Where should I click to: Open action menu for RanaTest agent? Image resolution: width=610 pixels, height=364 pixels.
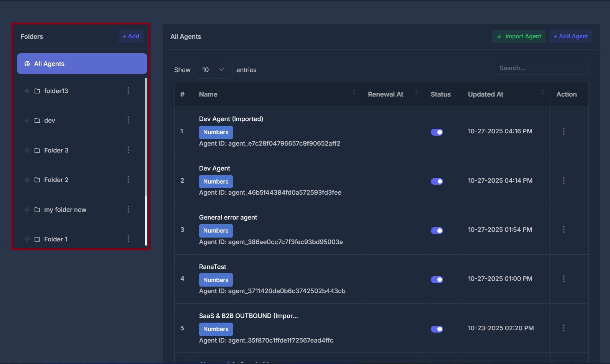[x=564, y=279]
